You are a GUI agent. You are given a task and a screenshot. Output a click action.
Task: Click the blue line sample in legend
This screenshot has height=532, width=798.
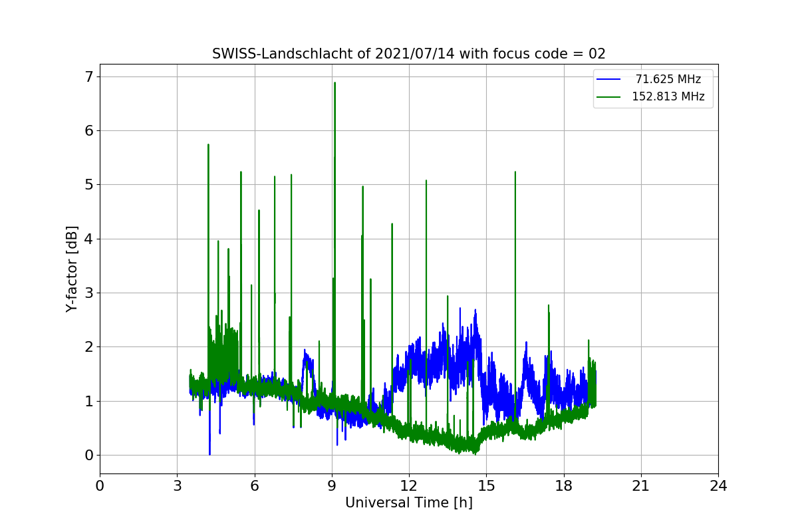(x=608, y=79)
